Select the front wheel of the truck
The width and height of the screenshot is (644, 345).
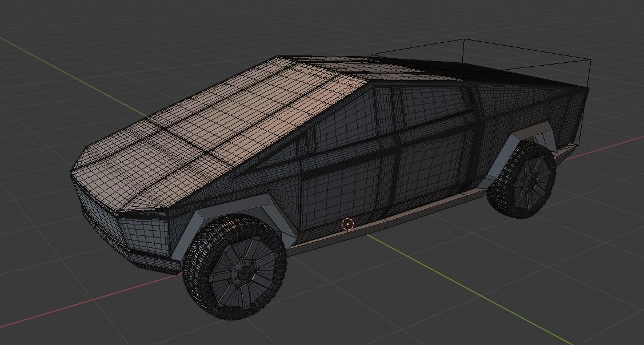[x=235, y=267]
